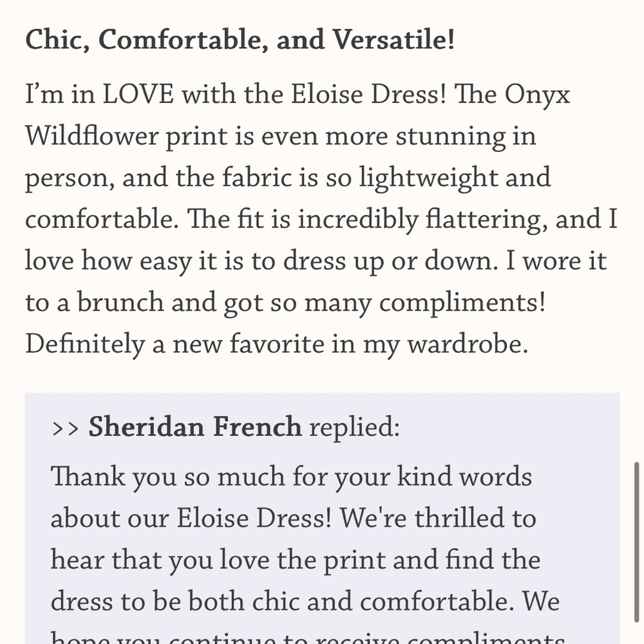Click the vertical scrollbar thumb
Image resolution: width=644 pixels, height=644 pixels.
(x=637, y=542)
